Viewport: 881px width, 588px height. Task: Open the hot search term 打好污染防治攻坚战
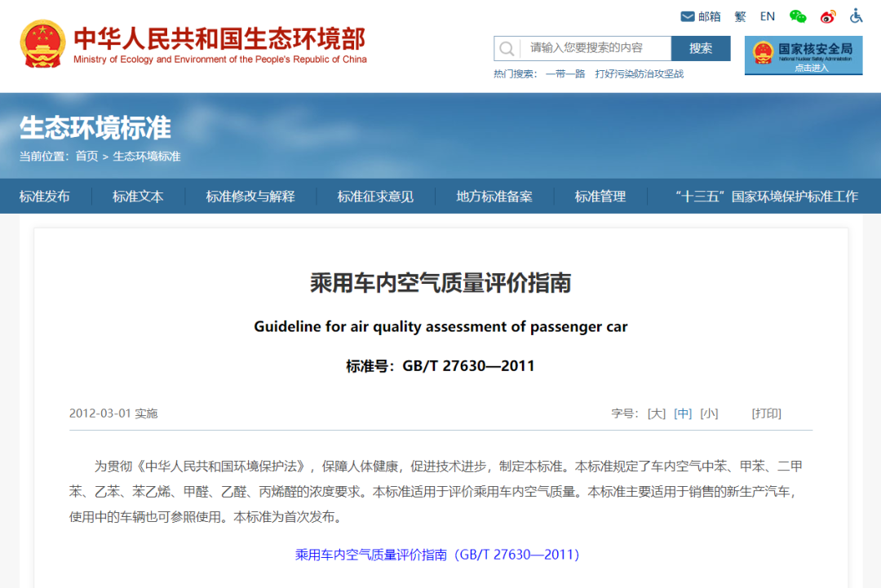[x=640, y=73]
